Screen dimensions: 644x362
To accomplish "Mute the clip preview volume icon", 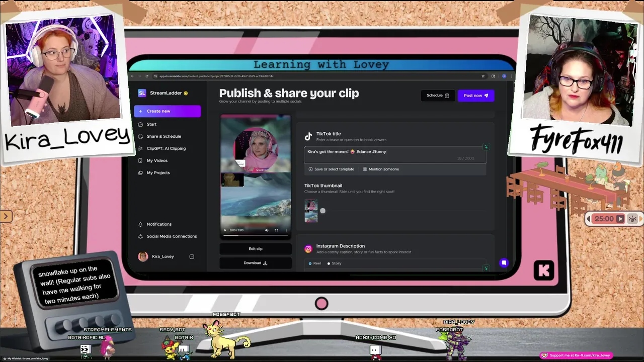I will tap(267, 230).
